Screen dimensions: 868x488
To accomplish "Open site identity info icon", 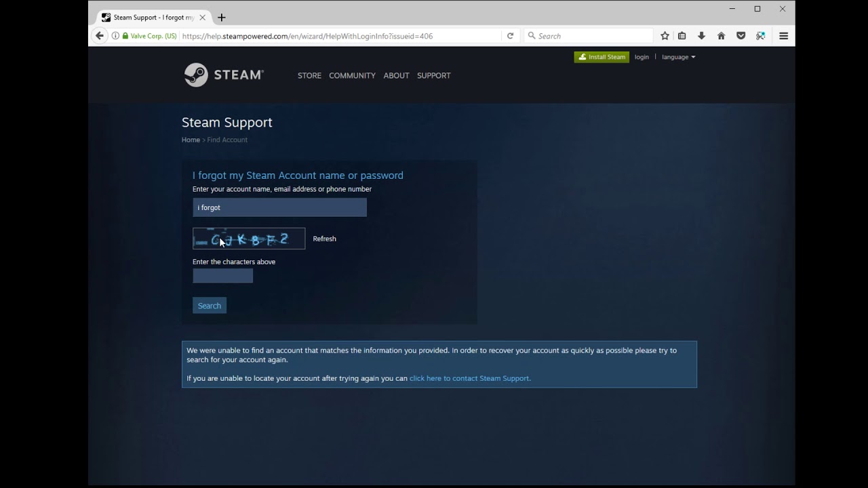I will point(115,36).
